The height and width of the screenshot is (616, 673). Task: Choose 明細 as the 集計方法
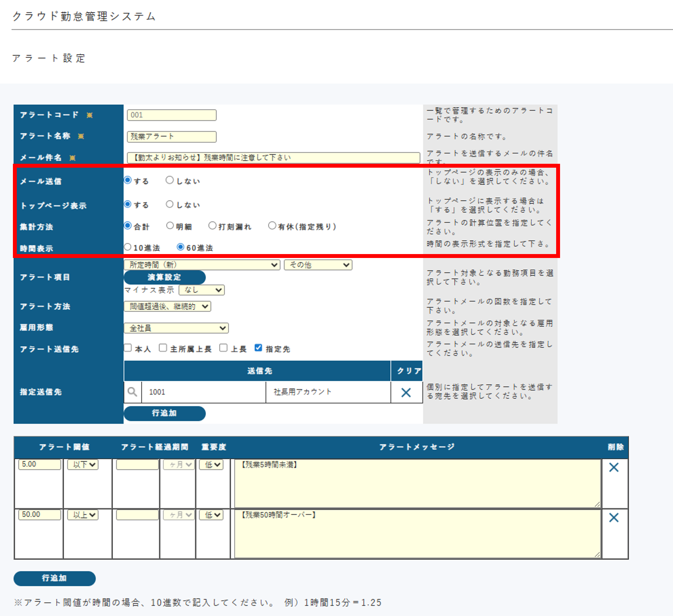coord(170,226)
